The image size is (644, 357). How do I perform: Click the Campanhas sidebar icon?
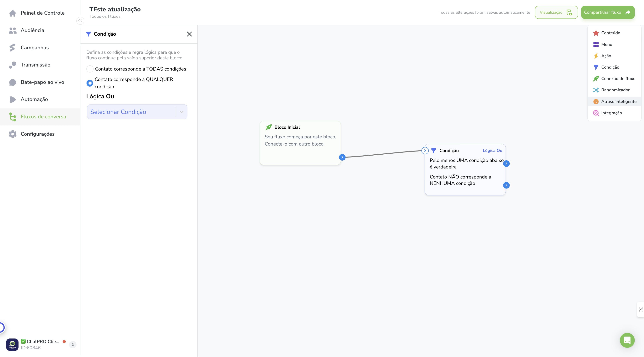point(13,47)
